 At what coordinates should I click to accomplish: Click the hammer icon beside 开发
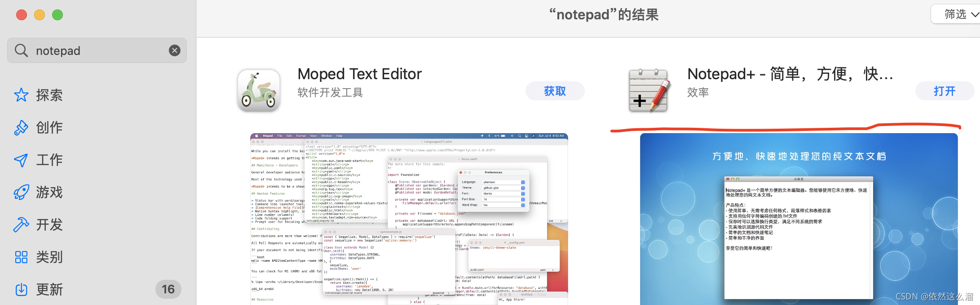click(x=21, y=224)
